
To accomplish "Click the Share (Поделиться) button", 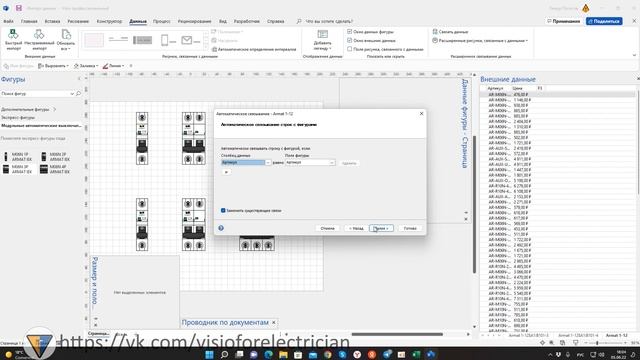I will [604, 21].
